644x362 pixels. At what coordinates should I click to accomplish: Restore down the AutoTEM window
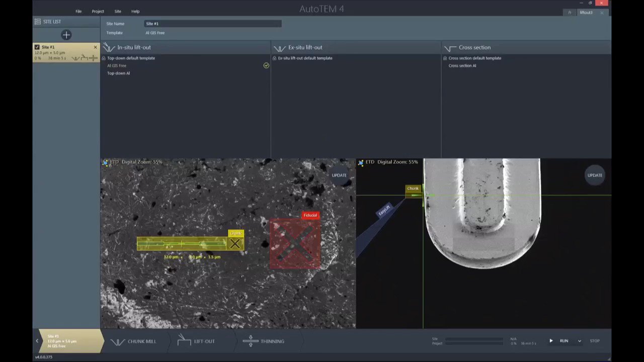click(x=591, y=3)
